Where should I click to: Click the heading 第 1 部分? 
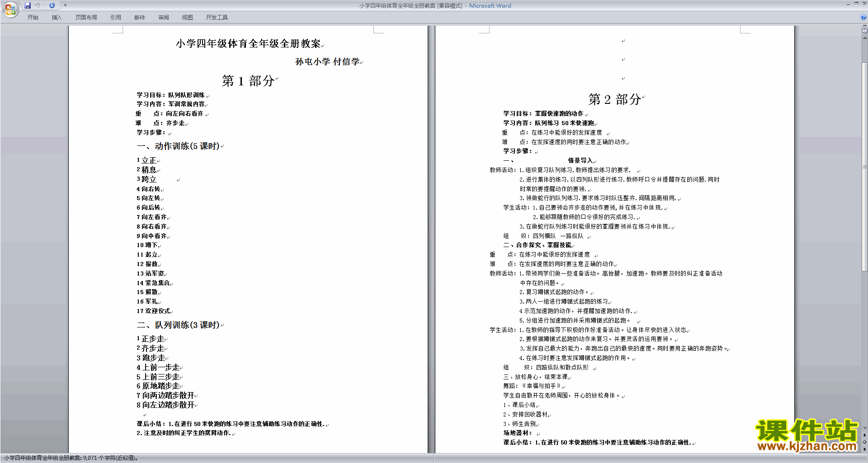pyautogui.click(x=248, y=81)
